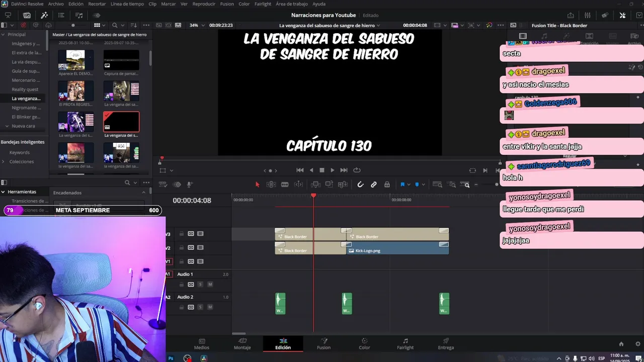Image resolution: width=644 pixels, height=362 pixels.
Task: Click the first green audio clip on Audio 2
Action: [280, 304]
